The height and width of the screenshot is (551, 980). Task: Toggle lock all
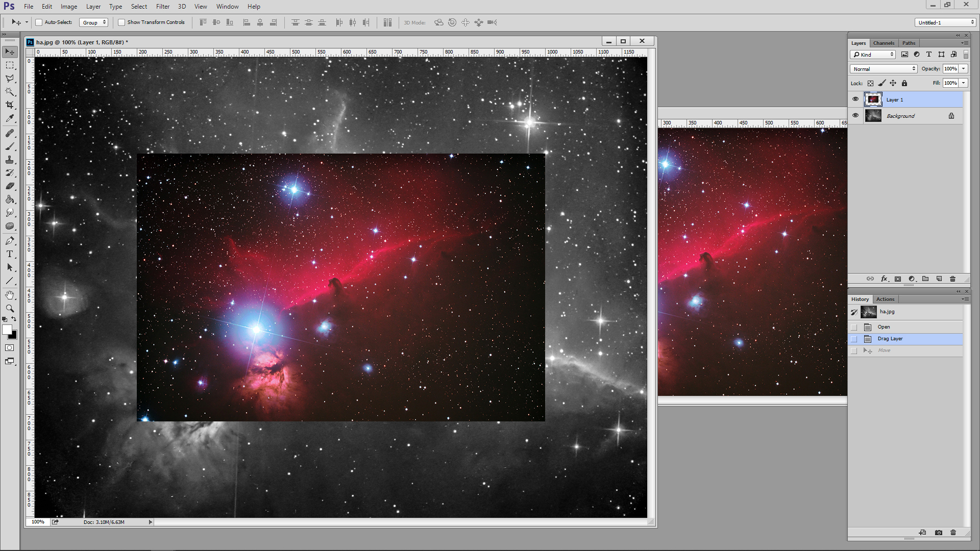click(x=904, y=83)
